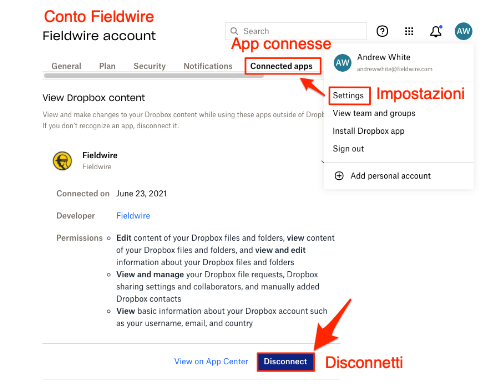Screen dimensions: 485x389
Task: Select the Notifications tab
Action: [208, 66]
